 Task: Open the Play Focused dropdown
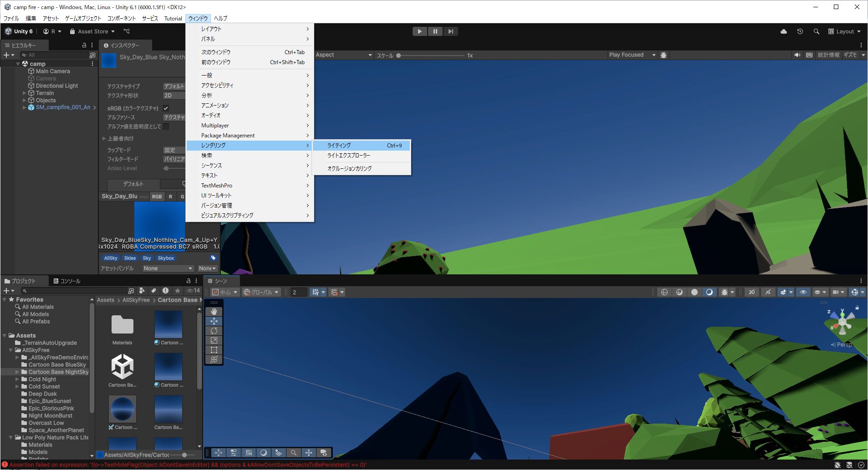point(632,55)
